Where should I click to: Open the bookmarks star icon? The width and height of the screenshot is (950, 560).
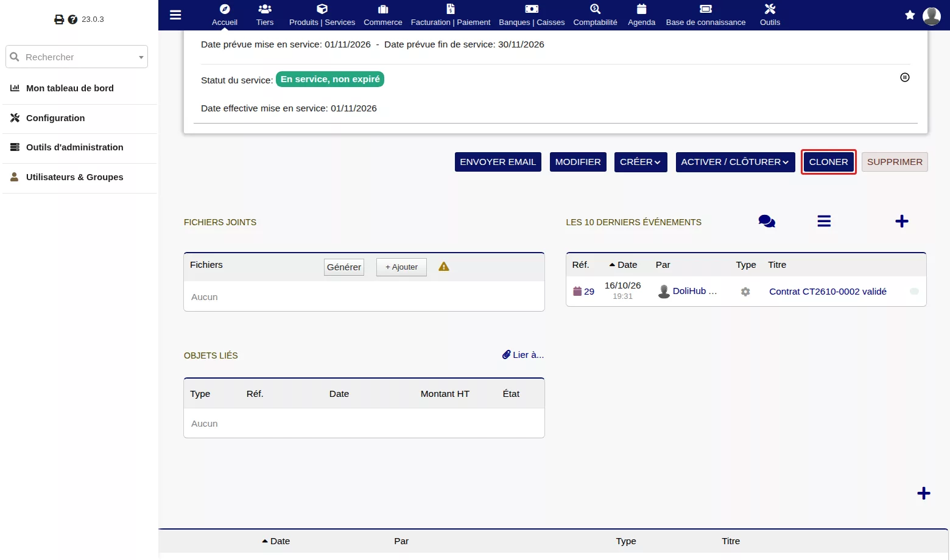(910, 15)
